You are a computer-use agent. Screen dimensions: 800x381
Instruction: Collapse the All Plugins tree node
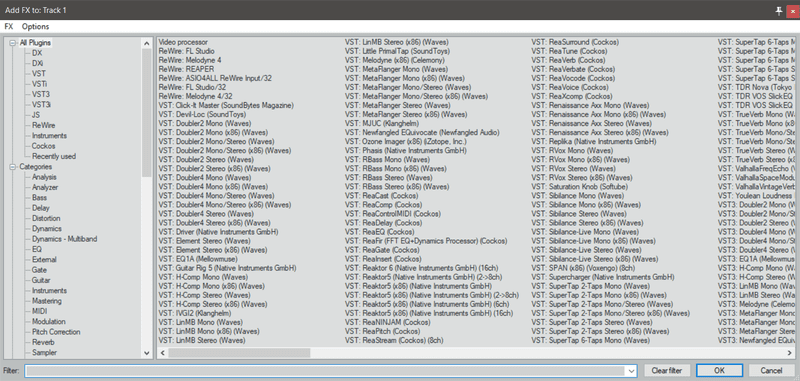click(13, 43)
